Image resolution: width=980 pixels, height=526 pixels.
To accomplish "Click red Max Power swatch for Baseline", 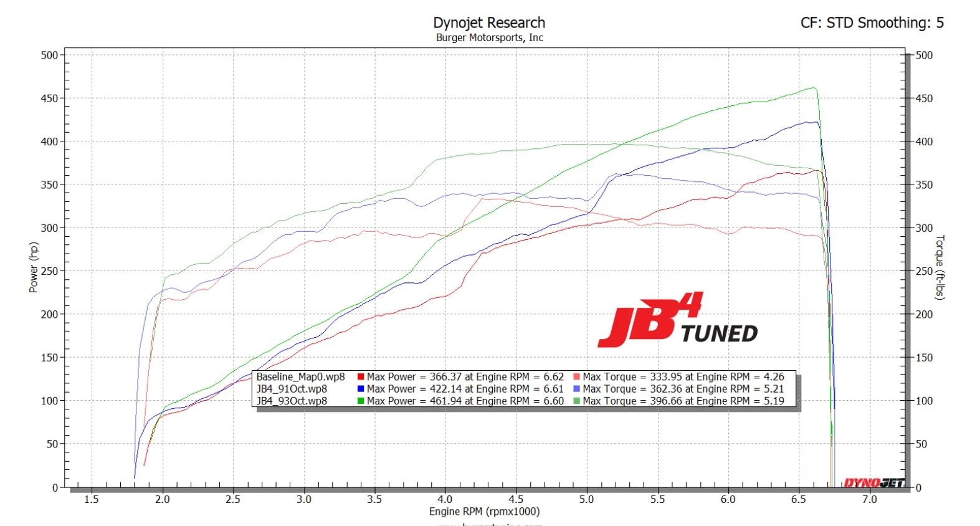I will (361, 377).
